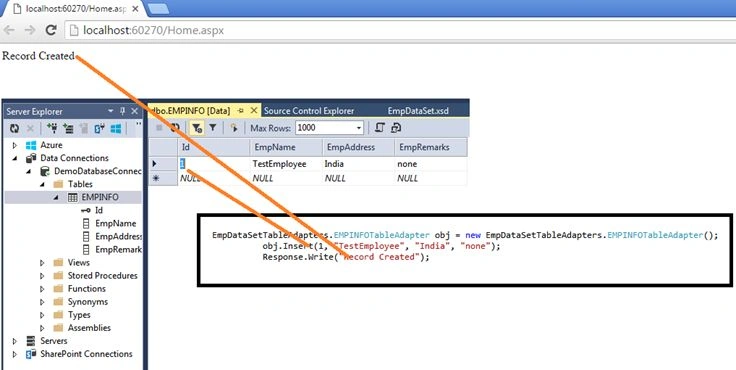Click the SharePoint connection toolbar icon

pyautogui.click(x=99, y=129)
